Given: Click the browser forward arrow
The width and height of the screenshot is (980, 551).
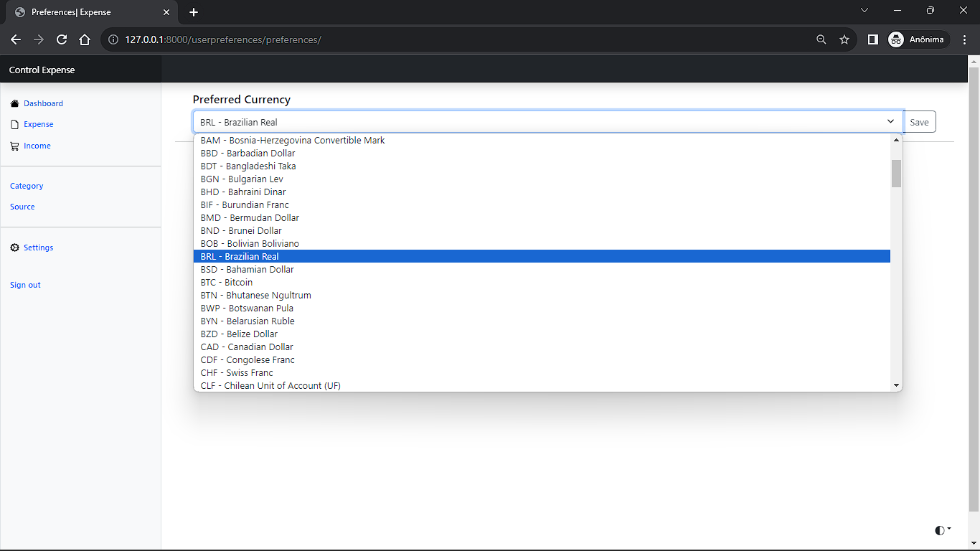Looking at the screenshot, I should pos(39,39).
